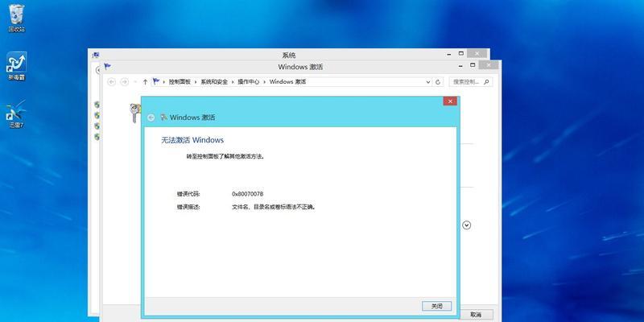Click the large key icon behind the dialog
644x322 pixels.
[x=134, y=113]
